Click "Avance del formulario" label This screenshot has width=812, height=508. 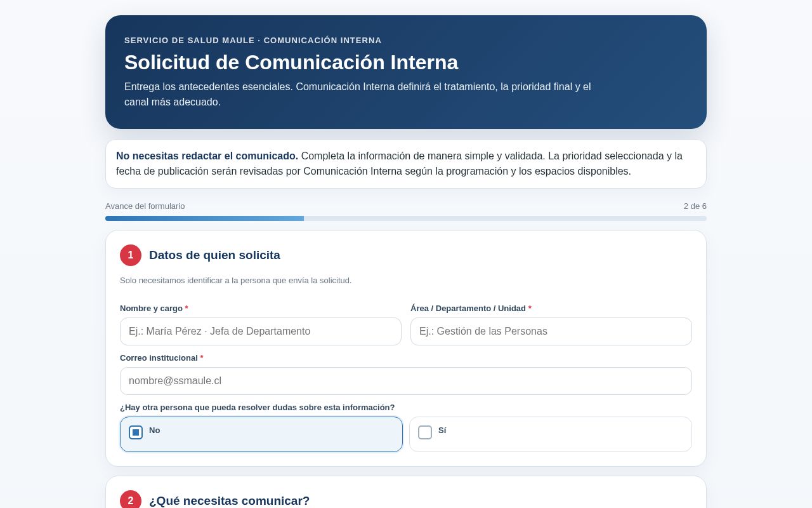tap(145, 206)
